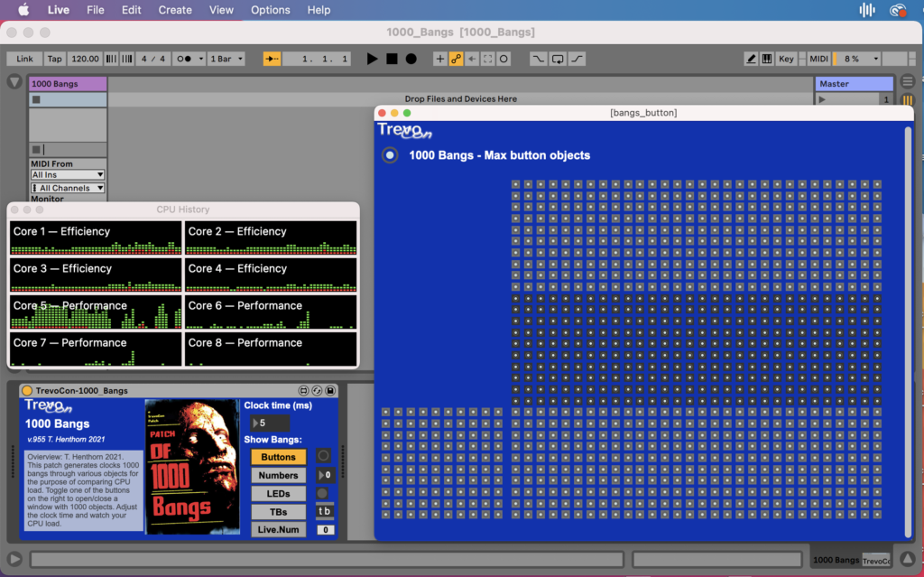Image resolution: width=924 pixels, height=577 pixels.
Task: Click the Tap tempo button
Action: tap(54, 59)
